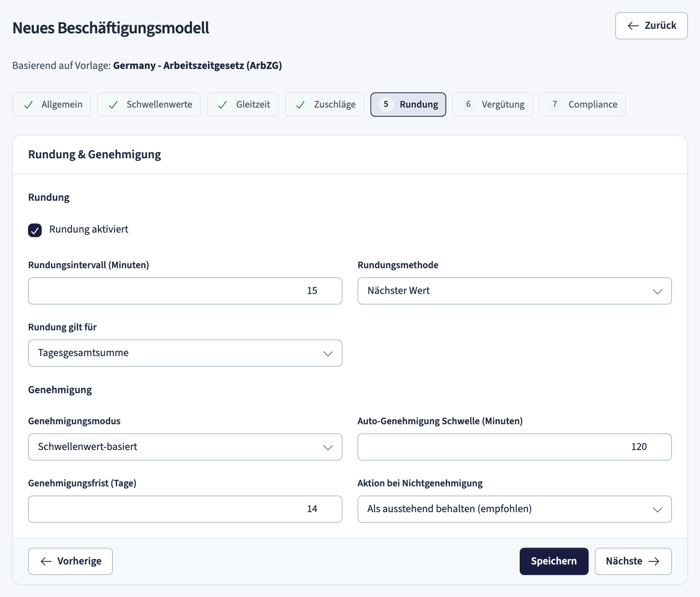Click the Rundung & Genehmigung heading
The image size is (700, 597).
(94, 154)
